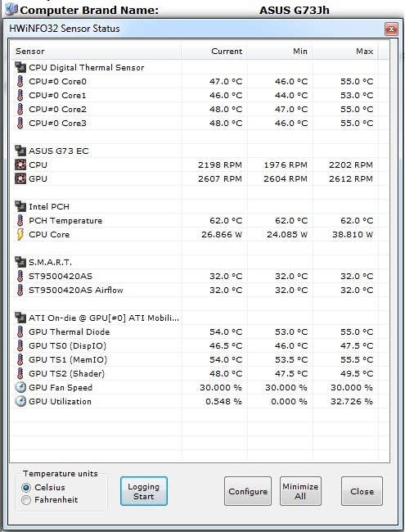Start logging with the Logging Start button

[x=144, y=491]
